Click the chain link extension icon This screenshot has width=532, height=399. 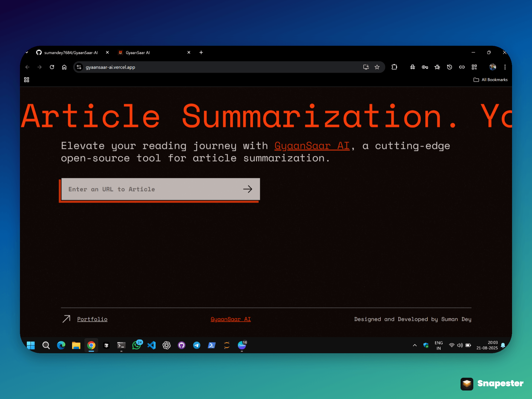click(x=462, y=67)
